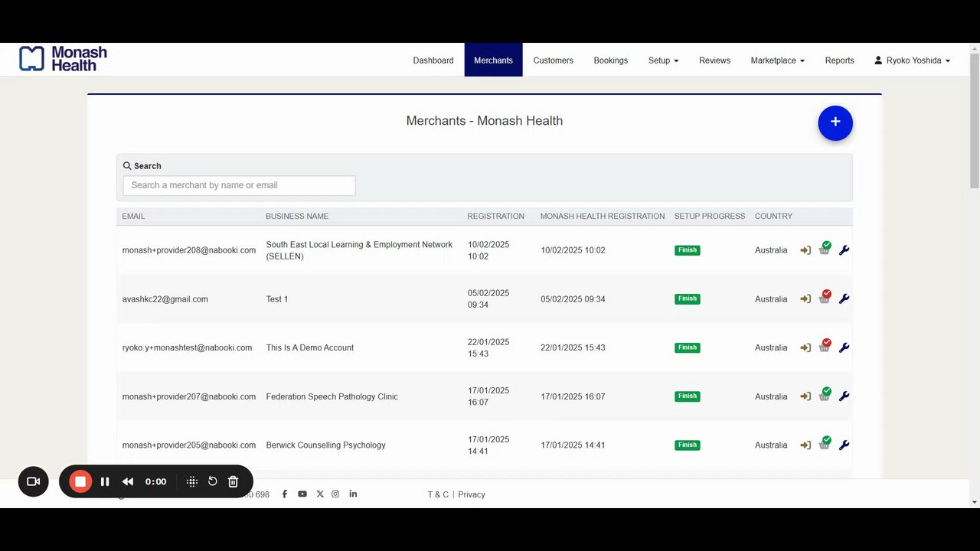Click the basket icon for Federation Speech Pathology Clinic
The height and width of the screenshot is (551, 980).
tap(825, 395)
